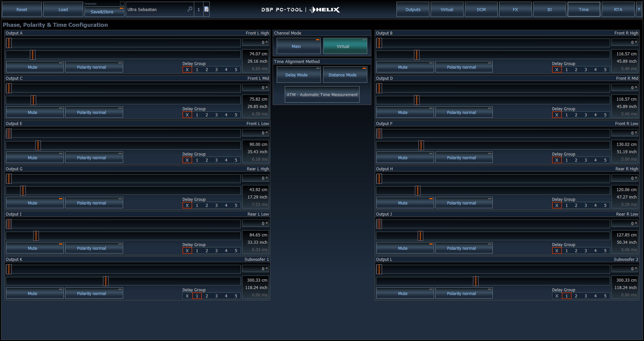Image resolution: width=644 pixels, height=341 pixels.
Task: Mute Output A Front L High
Action: pos(35,67)
